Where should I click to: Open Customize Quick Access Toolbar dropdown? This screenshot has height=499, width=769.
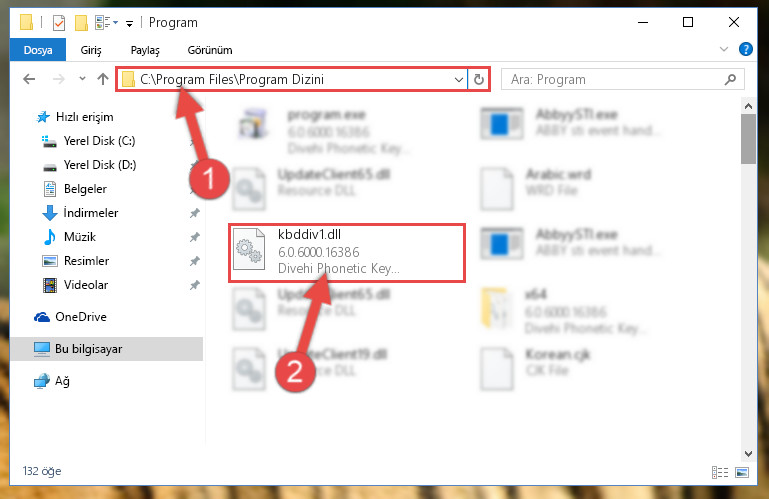[129, 23]
